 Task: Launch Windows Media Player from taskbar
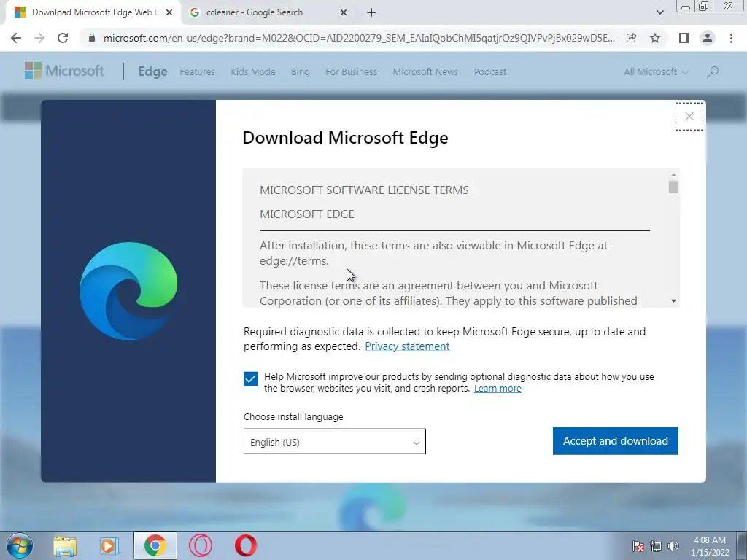(109, 545)
